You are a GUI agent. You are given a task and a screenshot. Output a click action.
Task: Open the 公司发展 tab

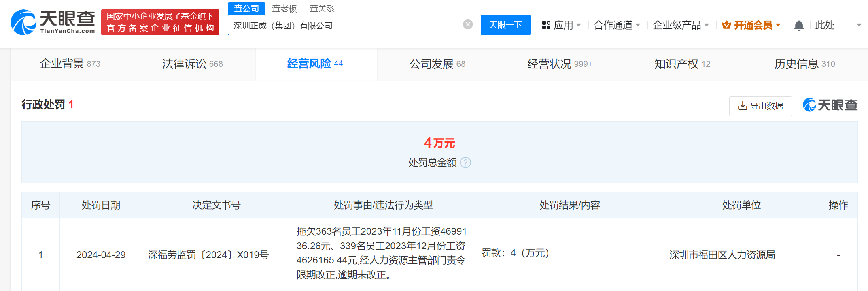437,64
